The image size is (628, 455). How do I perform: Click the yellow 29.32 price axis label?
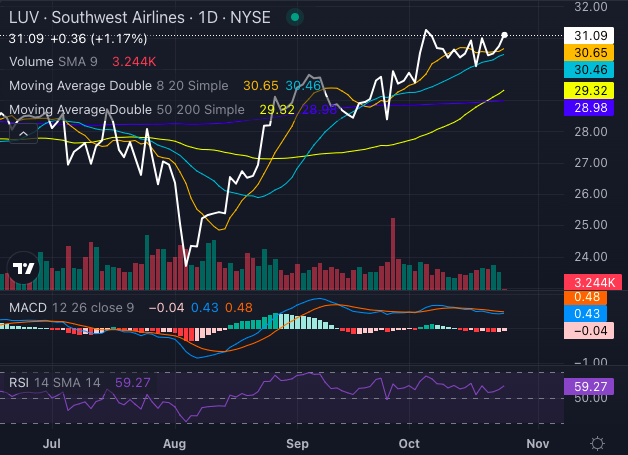click(x=585, y=90)
